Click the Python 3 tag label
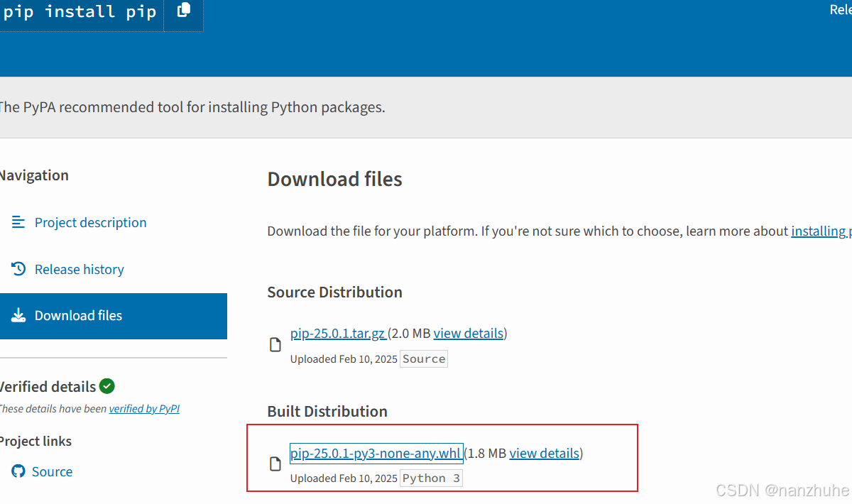Screen dimensions: 852x504 431,478
